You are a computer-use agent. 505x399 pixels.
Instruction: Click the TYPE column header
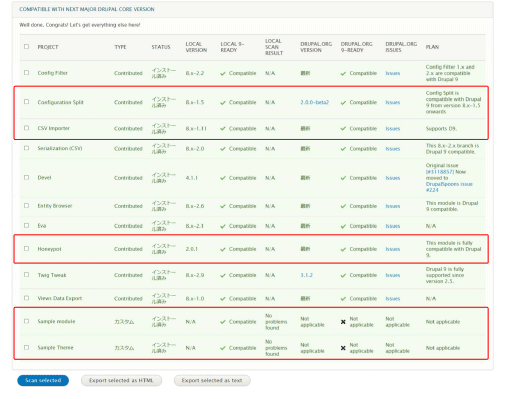120,47
